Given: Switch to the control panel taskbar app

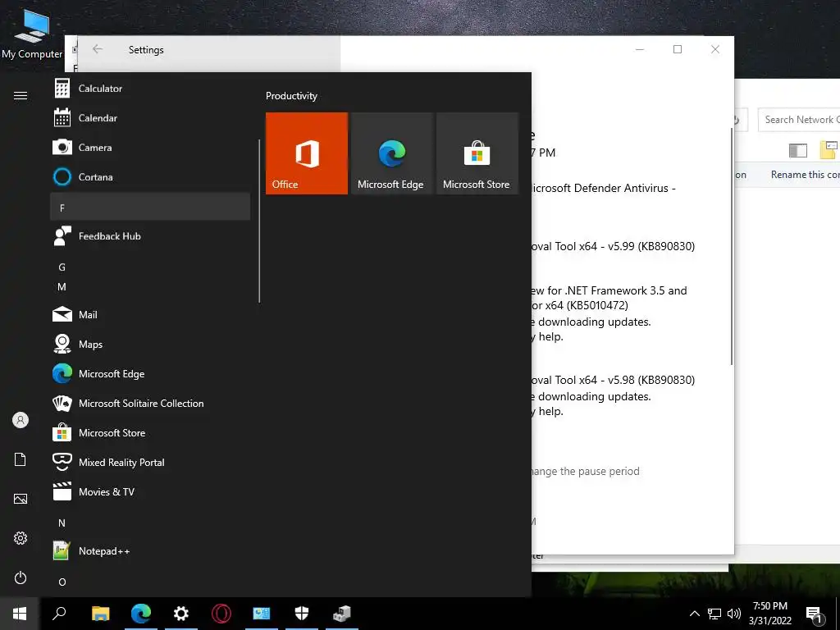Looking at the screenshot, I should click(262, 614).
